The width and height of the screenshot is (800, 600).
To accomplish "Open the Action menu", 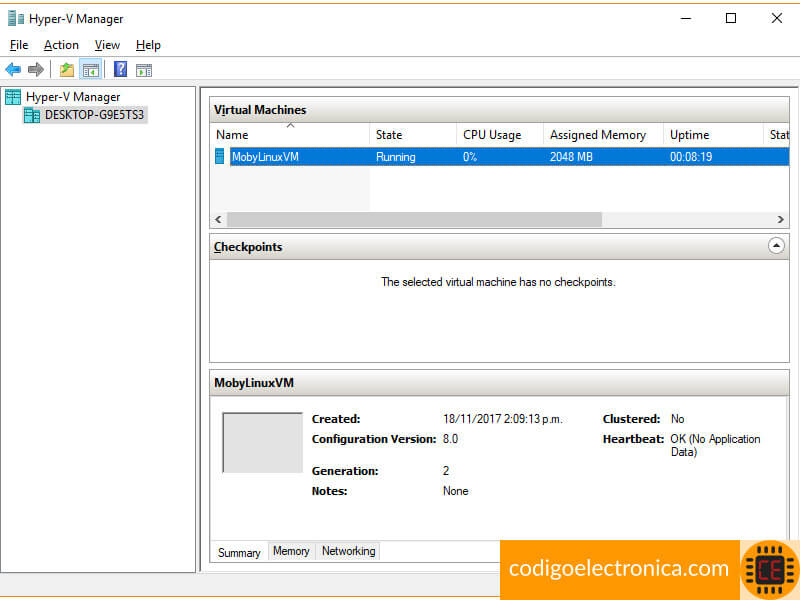I will point(61,45).
